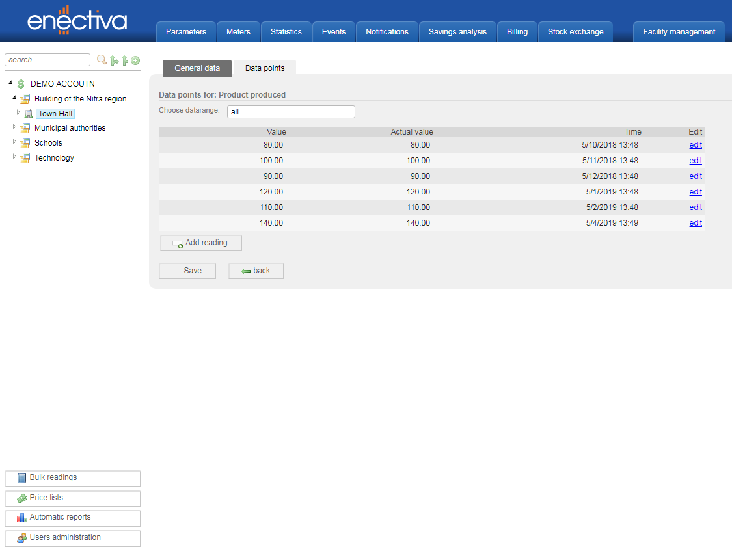This screenshot has width=732, height=560.
Task: Switch to the General data tab
Action: click(x=197, y=68)
